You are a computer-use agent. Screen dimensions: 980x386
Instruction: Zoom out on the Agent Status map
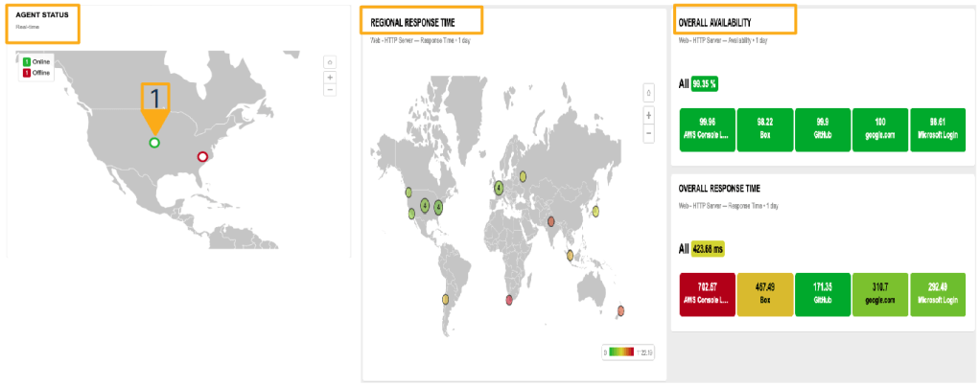click(330, 89)
